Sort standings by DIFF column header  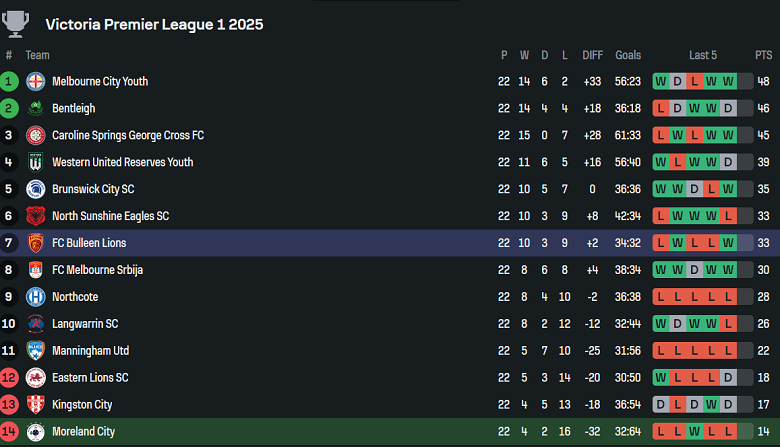[x=594, y=55]
